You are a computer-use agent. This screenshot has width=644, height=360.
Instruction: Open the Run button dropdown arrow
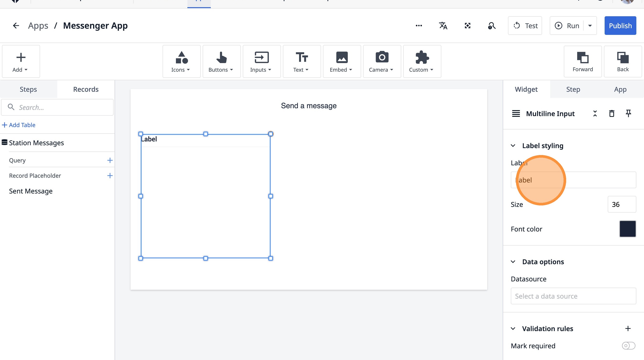(590, 26)
